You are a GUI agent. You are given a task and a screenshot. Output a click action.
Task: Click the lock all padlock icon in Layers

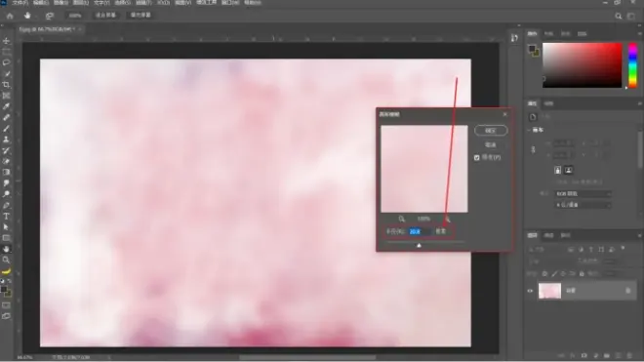click(582, 273)
